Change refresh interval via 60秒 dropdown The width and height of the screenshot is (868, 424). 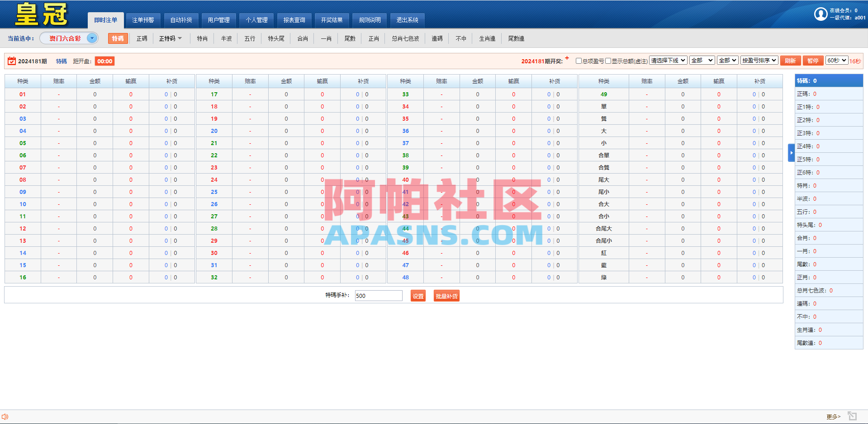tap(837, 60)
